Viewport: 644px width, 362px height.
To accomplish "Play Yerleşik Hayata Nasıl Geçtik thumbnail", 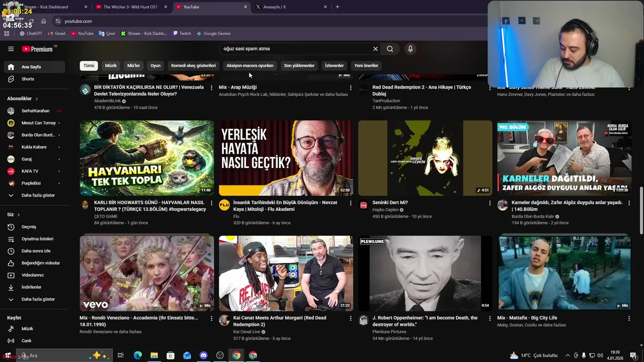I will pyautogui.click(x=286, y=158).
